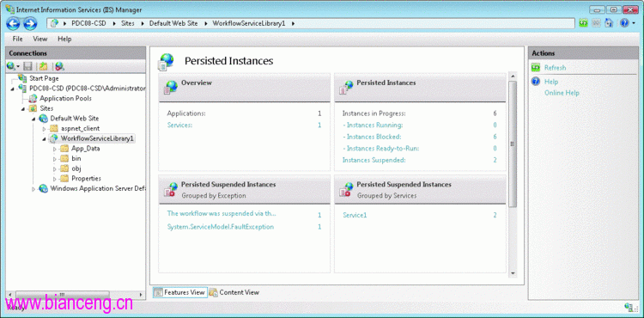Open the Instances Blocked link
This screenshot has width=644, height=318.
click(372, 137)
